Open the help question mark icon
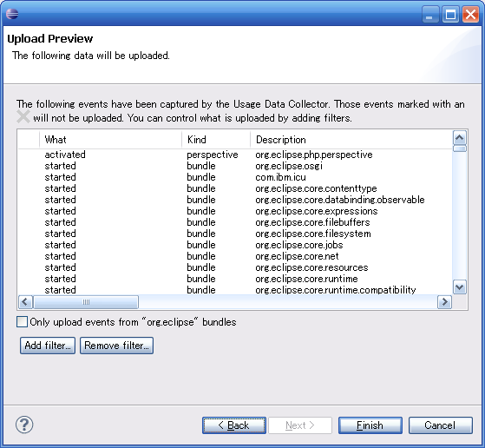The image size is (485, 448). [24, 425]
